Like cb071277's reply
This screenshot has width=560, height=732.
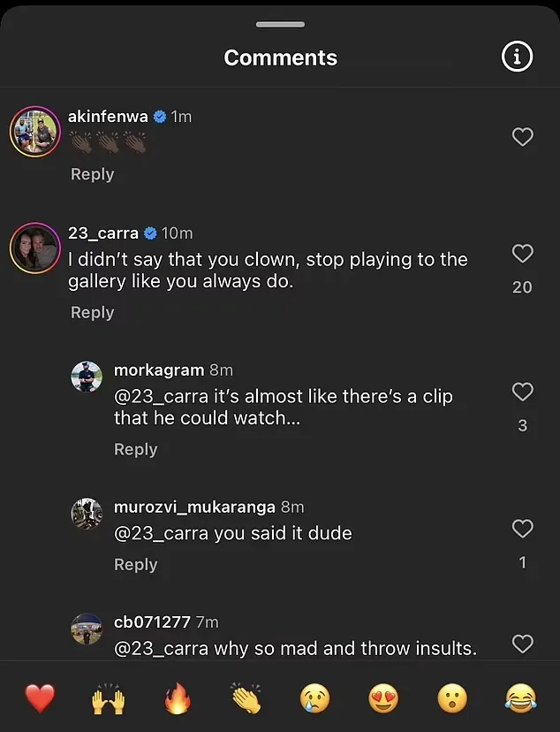click(x=523, y=644)
